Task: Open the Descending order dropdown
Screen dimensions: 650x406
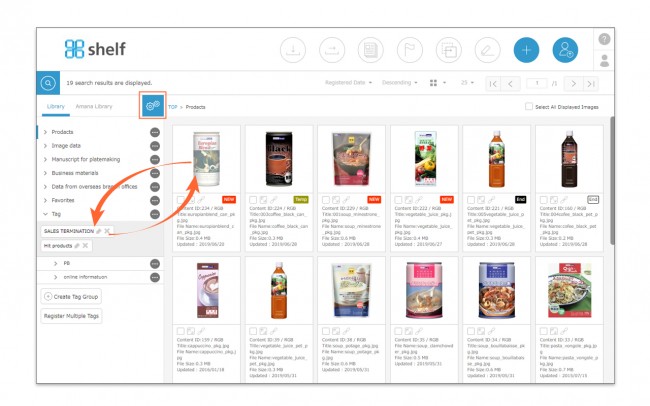Action: coord(400,83)
